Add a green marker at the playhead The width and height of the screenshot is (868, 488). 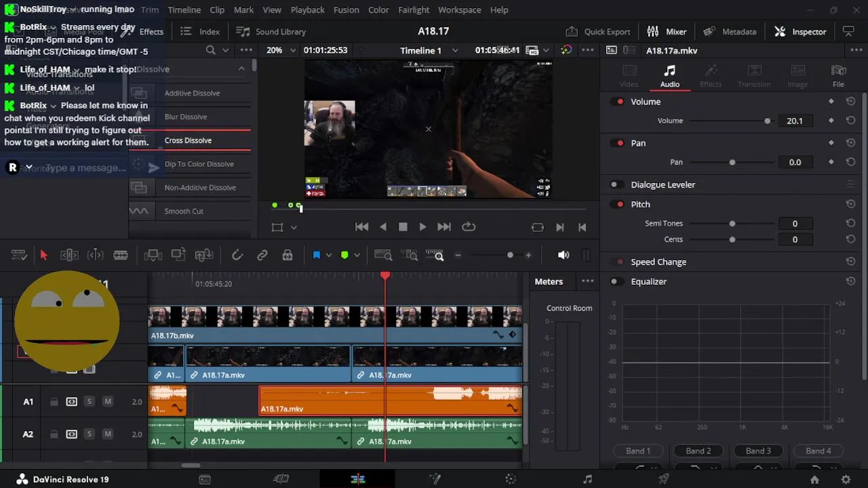[344, 255]
